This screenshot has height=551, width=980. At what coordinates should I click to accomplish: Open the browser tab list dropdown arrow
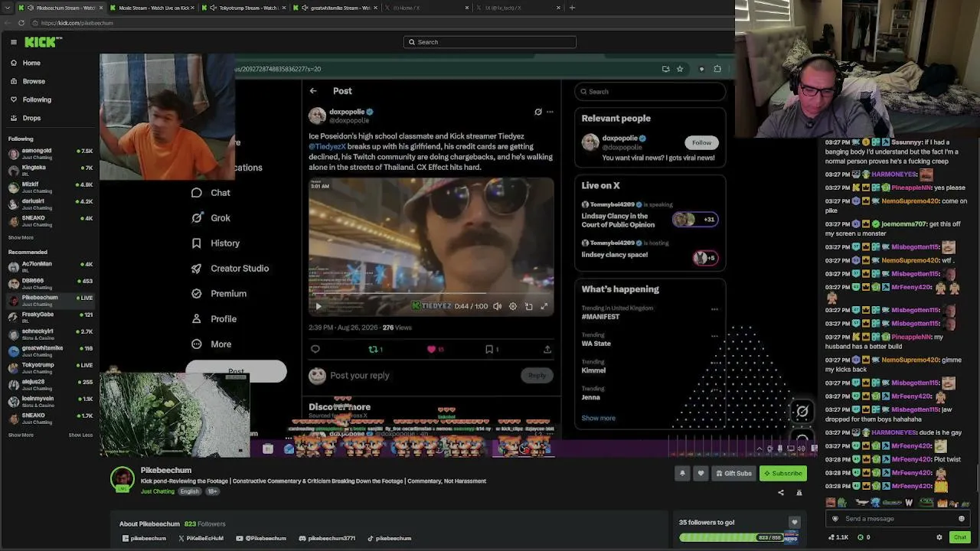(9, 8)
